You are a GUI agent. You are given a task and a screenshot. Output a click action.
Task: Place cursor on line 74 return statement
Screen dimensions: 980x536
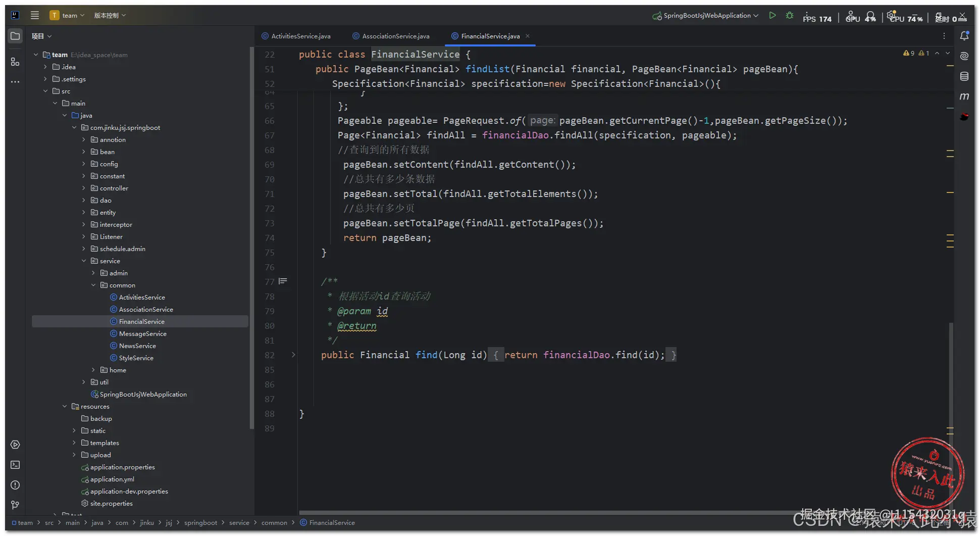coord(387,238)
